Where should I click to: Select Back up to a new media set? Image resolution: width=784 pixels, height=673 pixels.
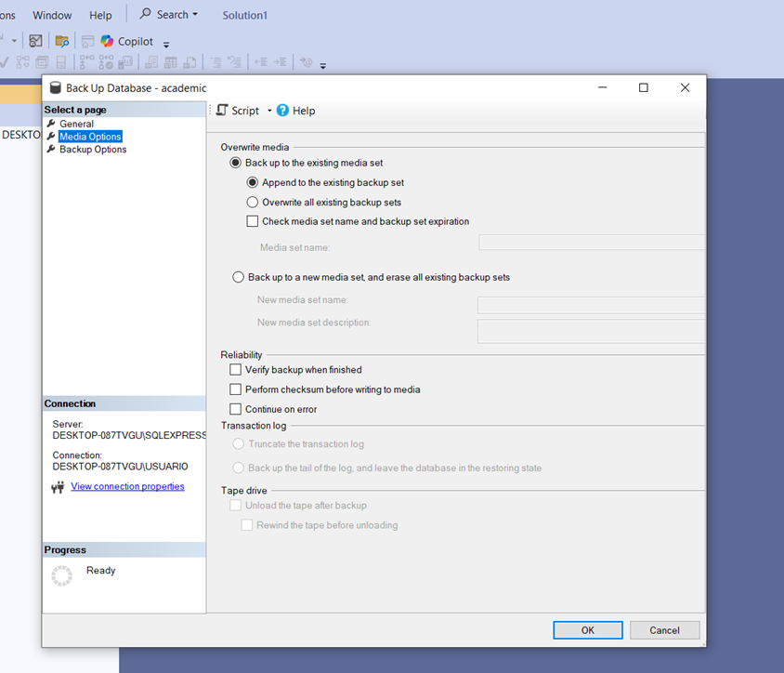click(238, 277)
